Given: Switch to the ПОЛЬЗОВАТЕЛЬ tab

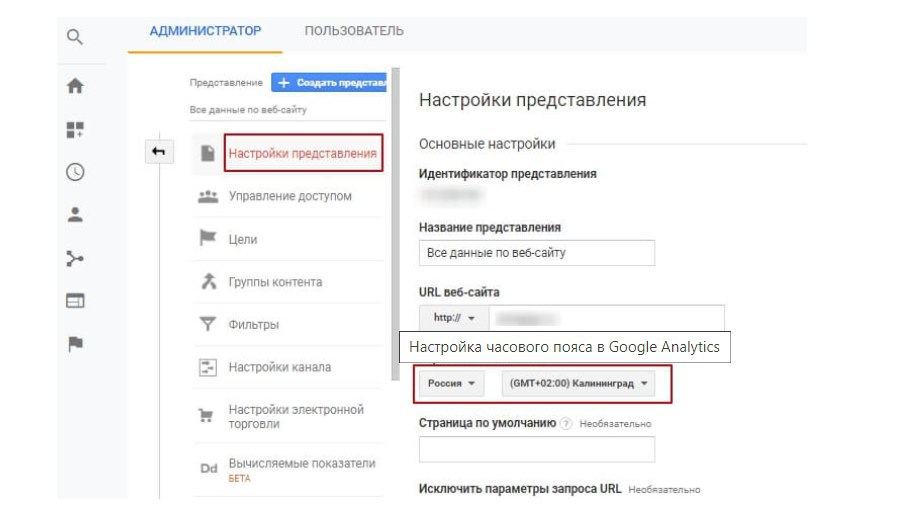Looking at the screenshot, I should [354, 31].
